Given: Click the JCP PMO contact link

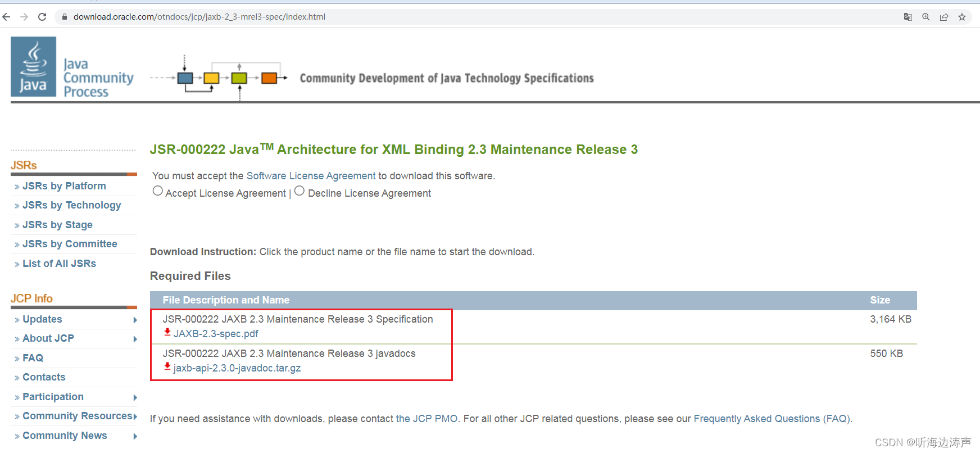Looking at the screenshot, I should [427, 419].
